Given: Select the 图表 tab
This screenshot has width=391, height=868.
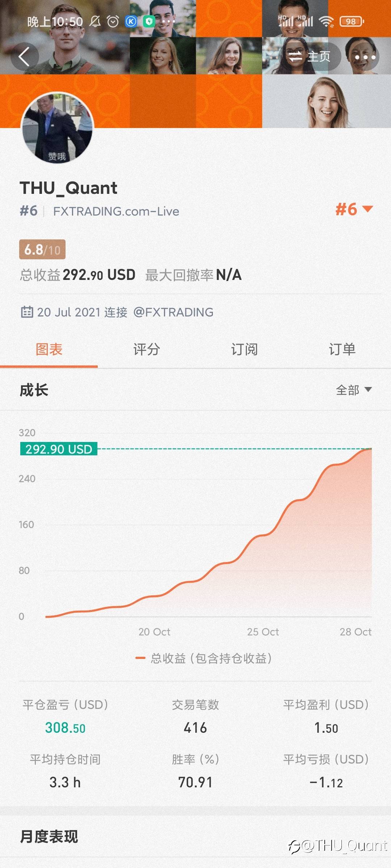Looking at the screenshot, I should [49, 349].
